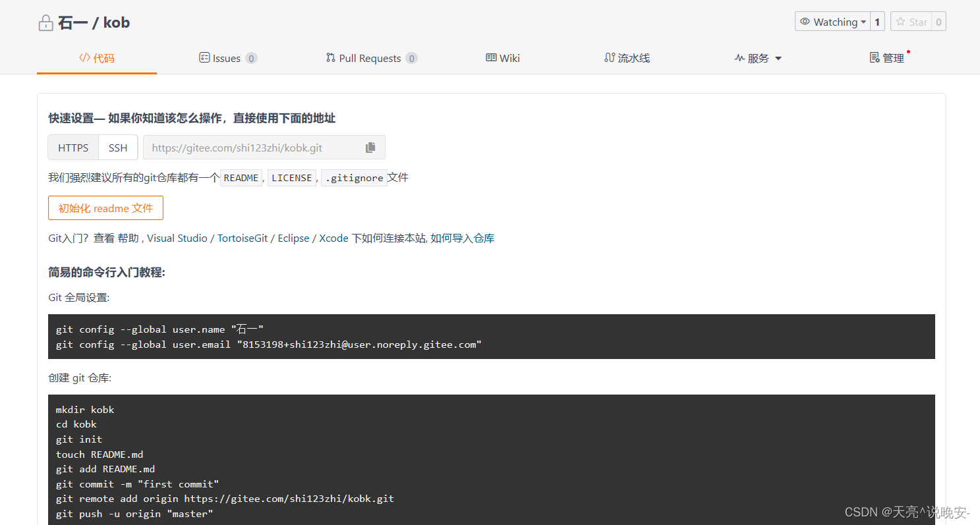980x525 pixels.
Task: Click the git init command line
Action: (79, 439)
